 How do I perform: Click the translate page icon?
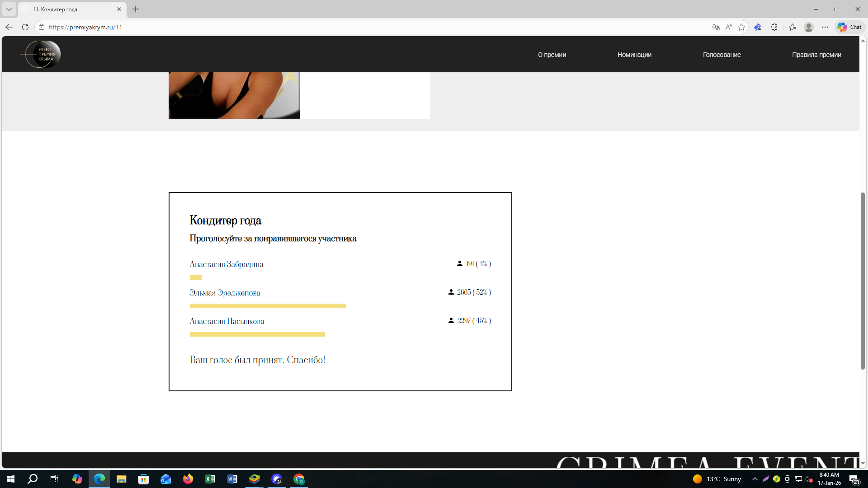pos(716,27)
